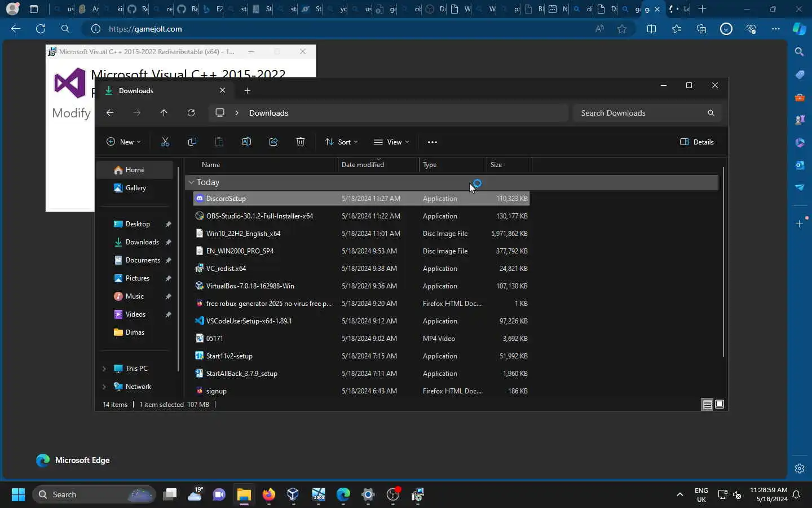Open the Sort dropdown menu
812x508 pixels.
341,142
